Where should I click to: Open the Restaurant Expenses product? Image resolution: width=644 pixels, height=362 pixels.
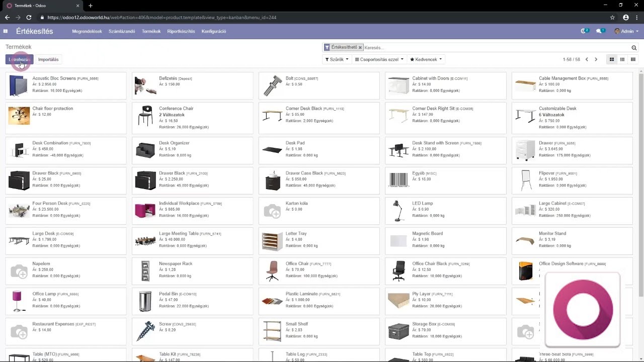click(x=66, y=331)
